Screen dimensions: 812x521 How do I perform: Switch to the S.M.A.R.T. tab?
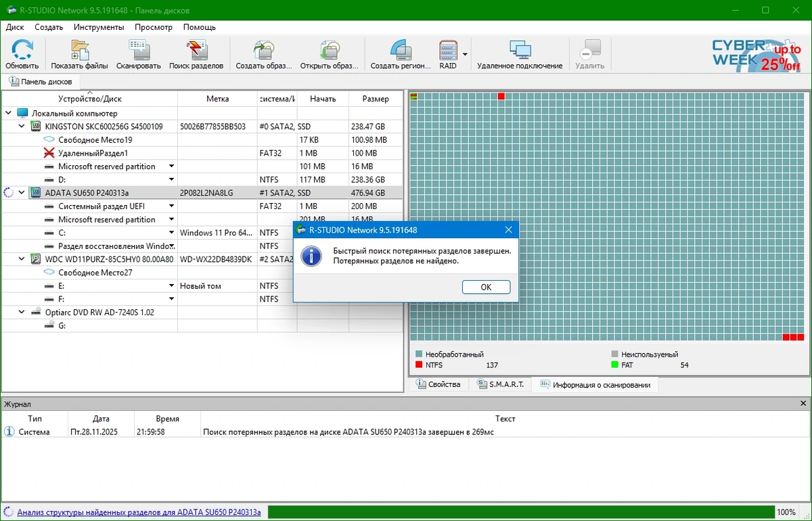pyautogui.click(x=501, y=384)
